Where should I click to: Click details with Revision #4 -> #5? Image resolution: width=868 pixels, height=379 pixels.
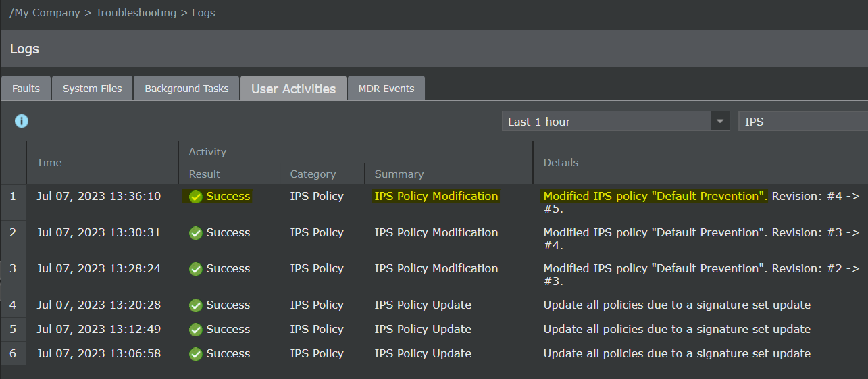click(701, 203)
